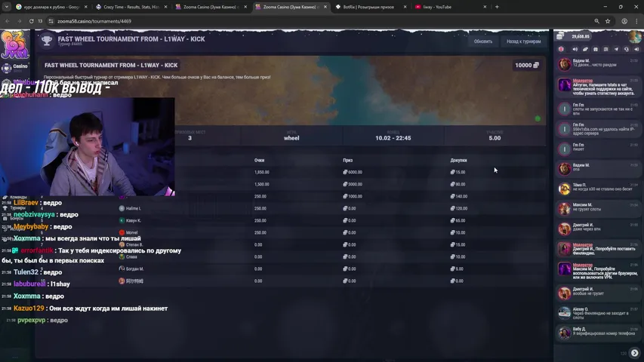Viewport: 644px width, 362px height.
Task: Click the 10000 prize pool badge
Action: click(526, 66)
